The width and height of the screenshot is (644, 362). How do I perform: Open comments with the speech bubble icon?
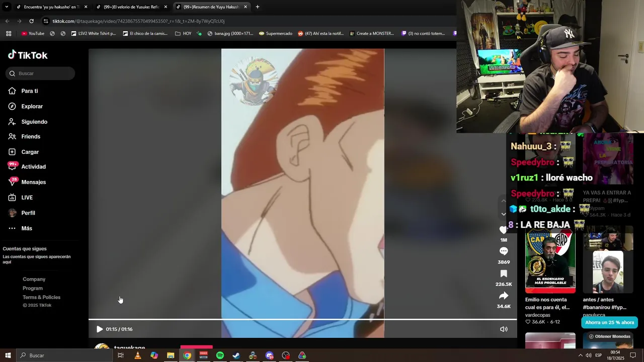tap(504, 251)
